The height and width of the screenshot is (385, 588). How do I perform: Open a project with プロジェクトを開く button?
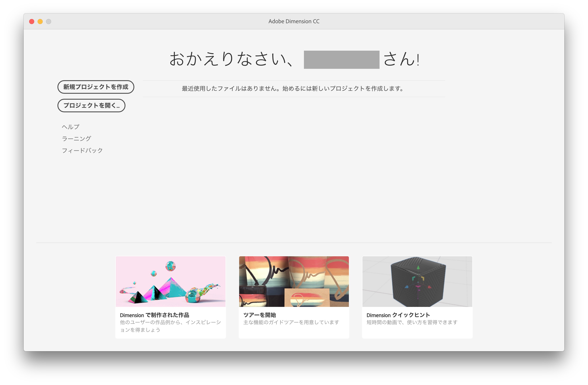click(x=91, y=106)
